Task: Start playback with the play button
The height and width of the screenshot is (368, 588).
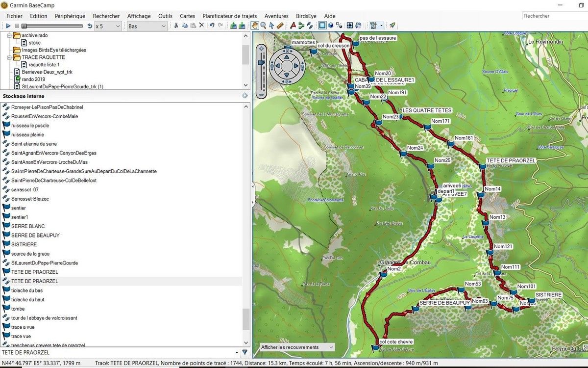Action: (x=8, y=26)
